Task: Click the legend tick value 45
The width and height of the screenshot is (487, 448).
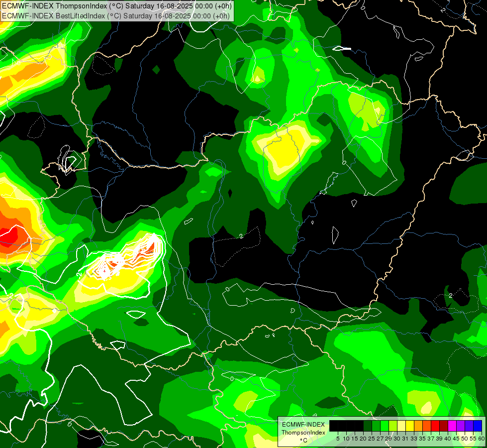Action: [x=456, y=439]
